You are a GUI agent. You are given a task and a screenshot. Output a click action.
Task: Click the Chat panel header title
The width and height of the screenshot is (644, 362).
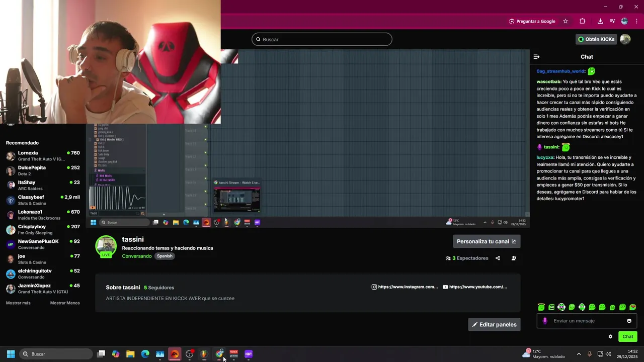[587, 57]
